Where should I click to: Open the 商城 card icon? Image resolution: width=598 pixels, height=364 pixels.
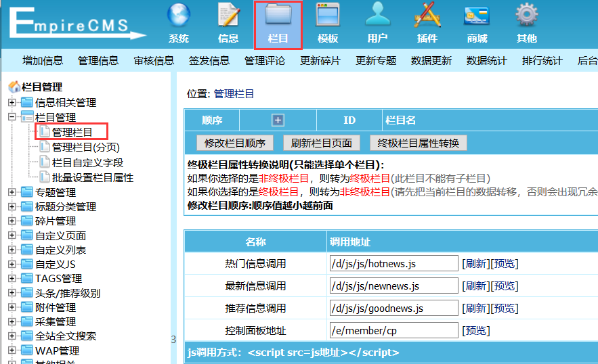[477, 16]
